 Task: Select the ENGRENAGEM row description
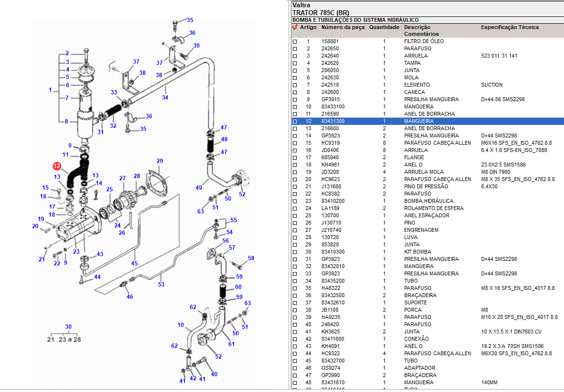[421, 230]
